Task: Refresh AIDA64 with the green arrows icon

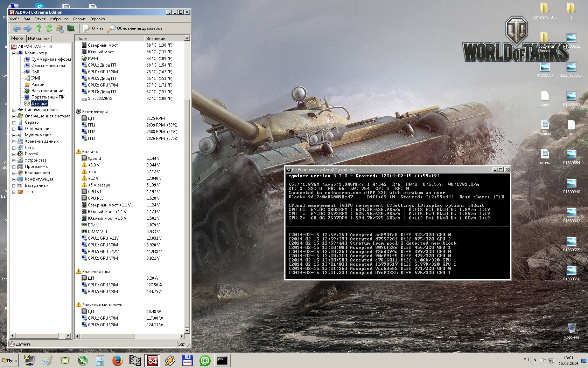Action: click(x=49, y=28)
